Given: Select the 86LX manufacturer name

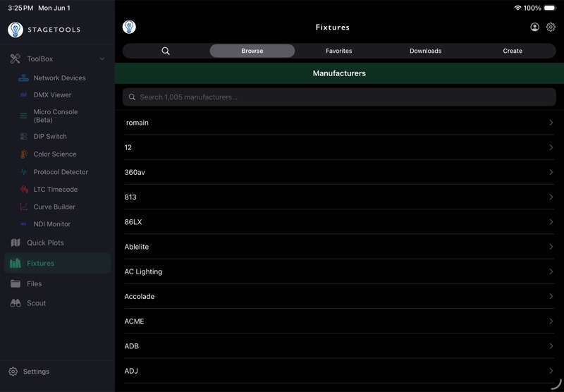Looking at the screenshot, I should pos(133,222).
